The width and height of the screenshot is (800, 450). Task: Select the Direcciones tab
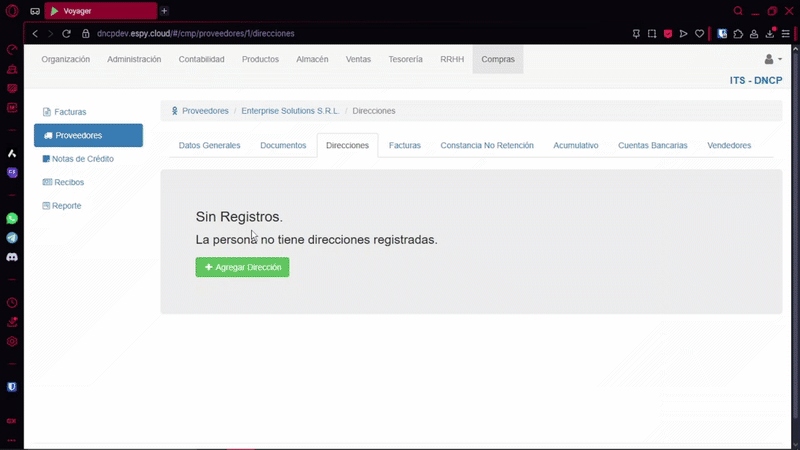[347, 145]
